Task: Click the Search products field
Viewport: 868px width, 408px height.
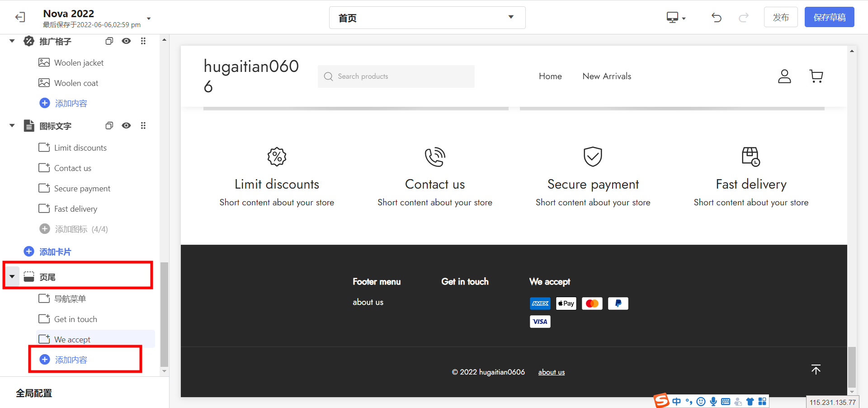Action: click(x=396, y=76)
